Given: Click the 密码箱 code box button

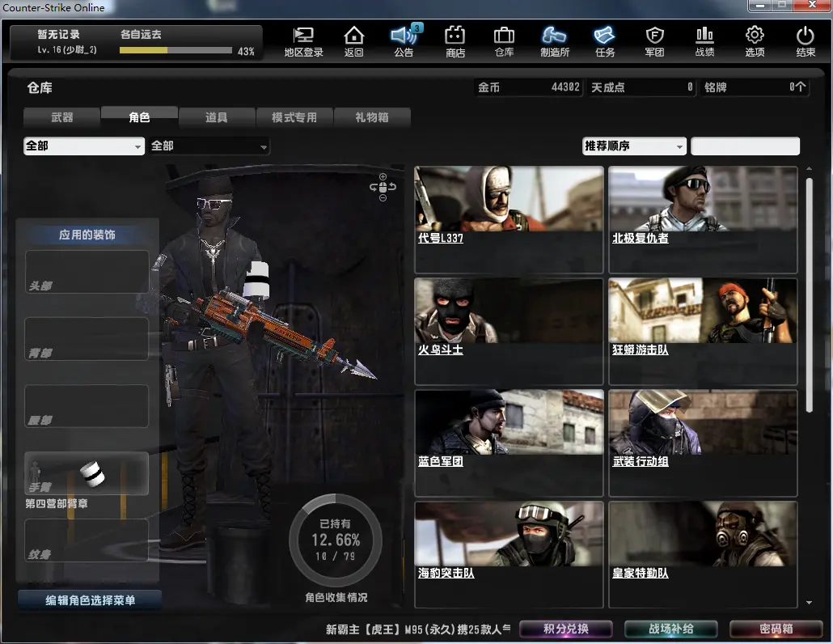Looking at the screenshot, I should pos(776,629).
